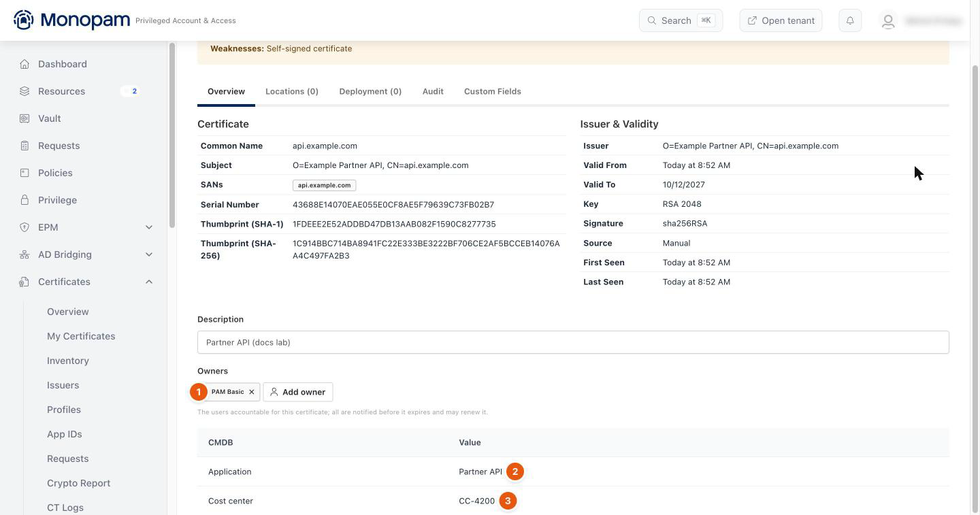The width and height of the screenshot is (980, 515).
Task: Select the serial number value 43688E14070EAE055E0CF8AE5F79639C73FB02B7
Action: (x=393, y=205)
